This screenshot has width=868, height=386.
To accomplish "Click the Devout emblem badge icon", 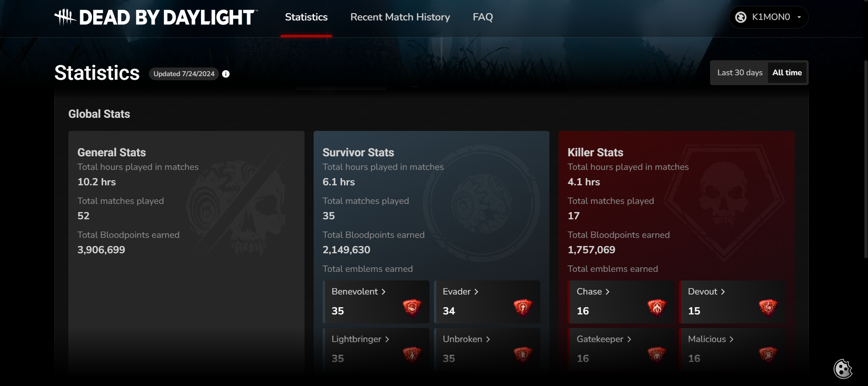I will pyautogui.click(x=768, y=308).
